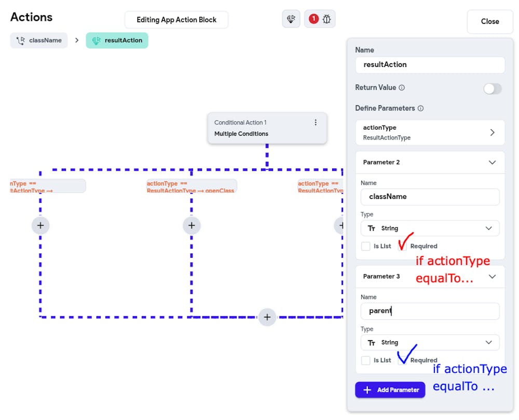Select the action cursor icon in top toolbar
This screenshot has width=519, height=420.
click(x=291, y=19)
